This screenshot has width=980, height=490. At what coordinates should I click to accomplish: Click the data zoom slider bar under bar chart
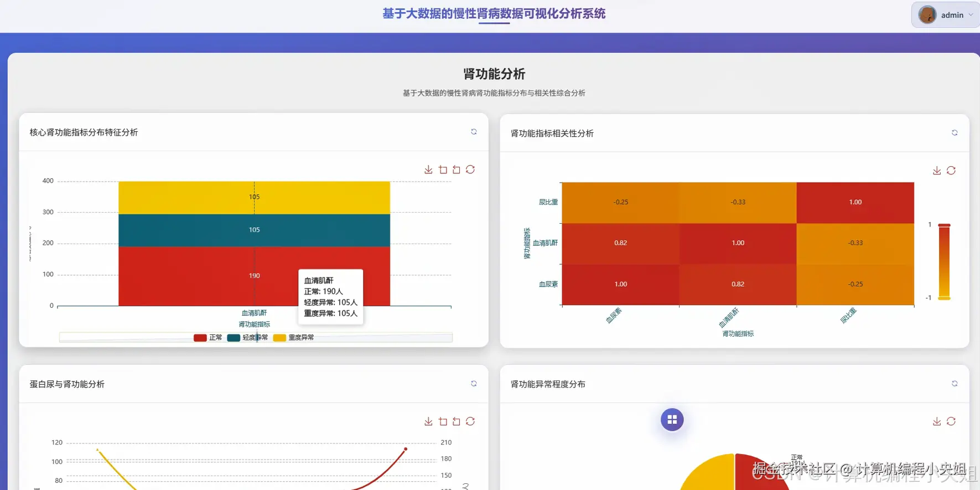256,337
